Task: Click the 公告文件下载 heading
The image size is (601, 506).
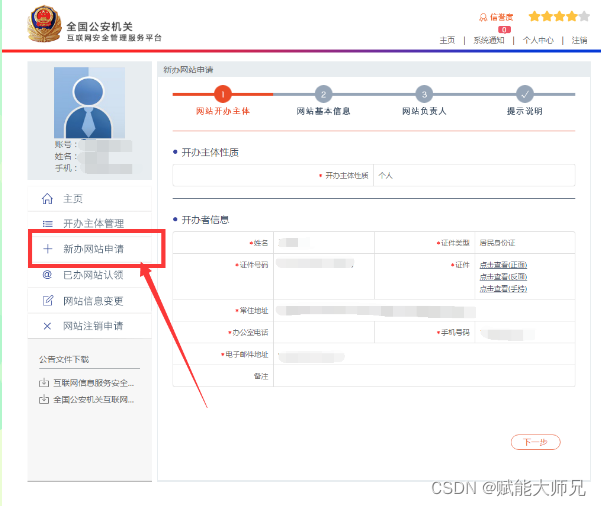Action: [x=64, y=359]
